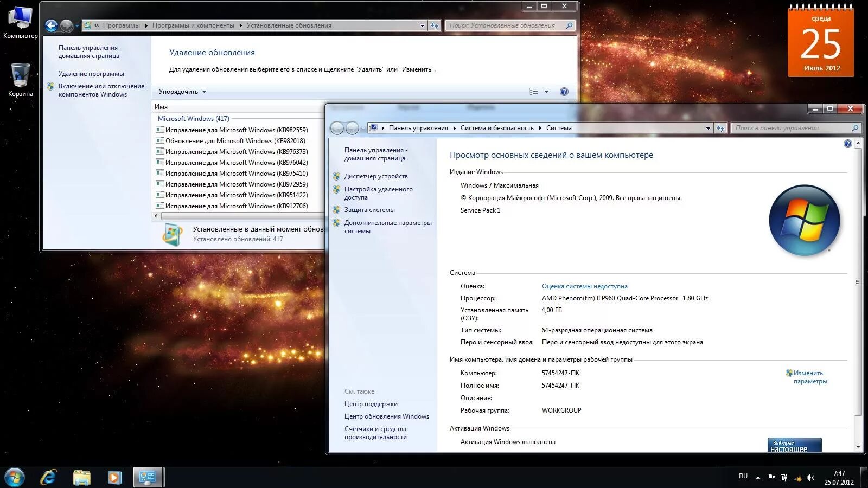Open Центр обновления Windows link
The image size is (868, 488).
386,416
